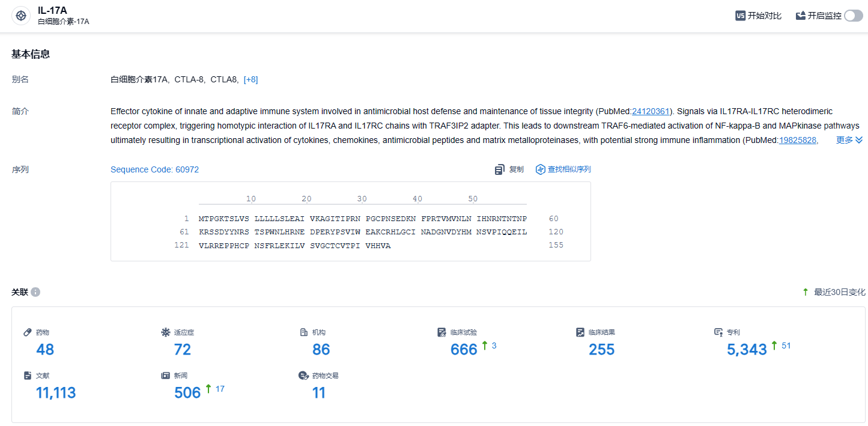Click the copy sequence icon

click(x=500, y=169)
